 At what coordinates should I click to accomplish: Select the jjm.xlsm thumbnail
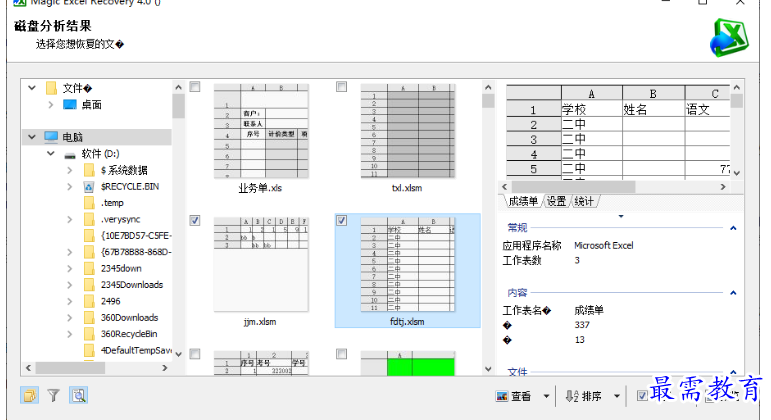[x=261, y=265]
